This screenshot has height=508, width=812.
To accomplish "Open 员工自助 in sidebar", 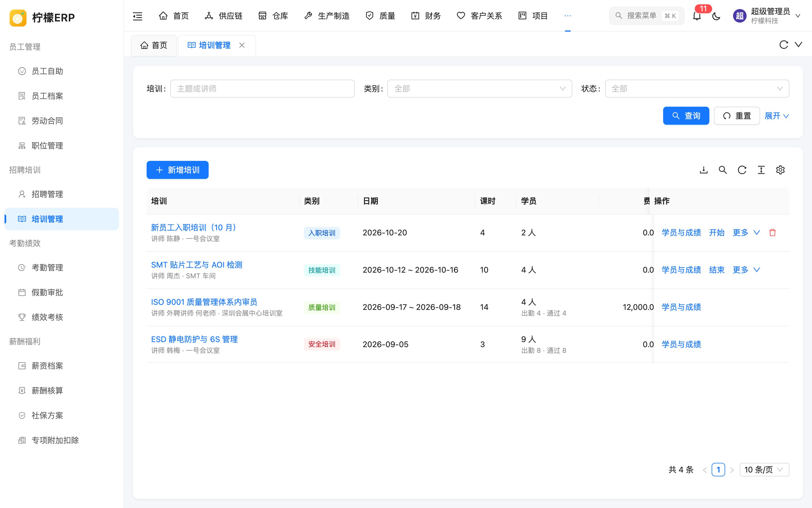I will [x=62, y=71].
